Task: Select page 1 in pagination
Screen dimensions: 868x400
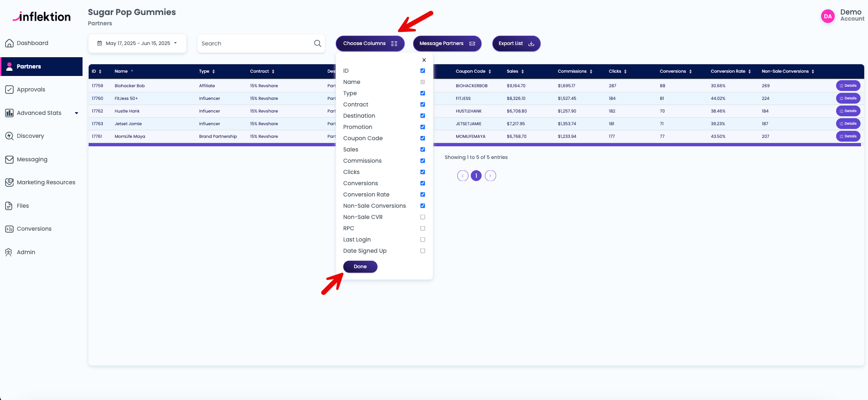Action: [476, 176]
